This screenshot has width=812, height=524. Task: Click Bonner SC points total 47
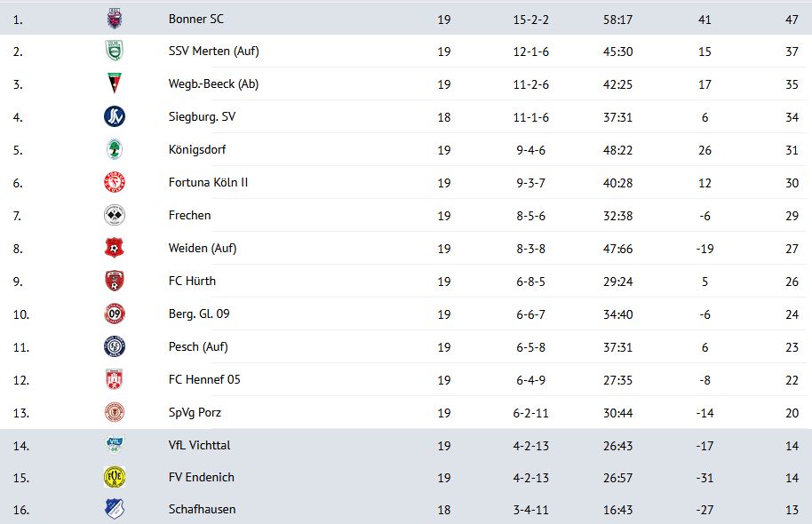[x=792, y=20]
